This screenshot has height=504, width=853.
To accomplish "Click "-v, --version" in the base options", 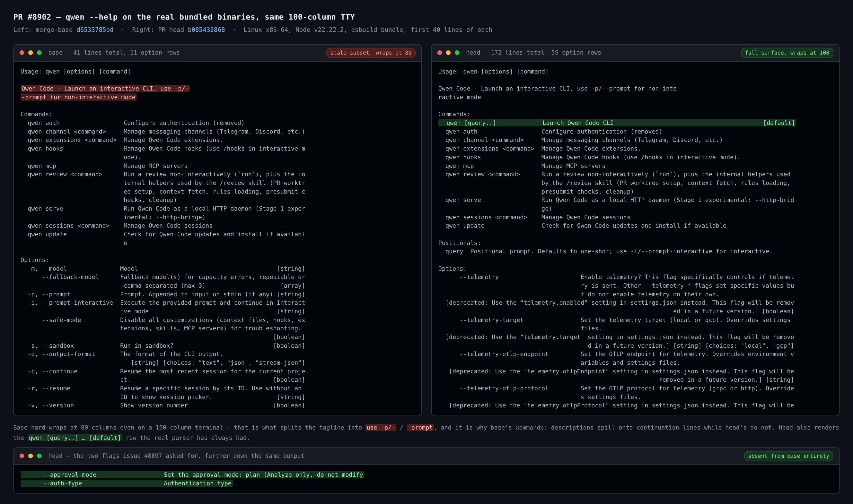I will (x=51, y=405).
